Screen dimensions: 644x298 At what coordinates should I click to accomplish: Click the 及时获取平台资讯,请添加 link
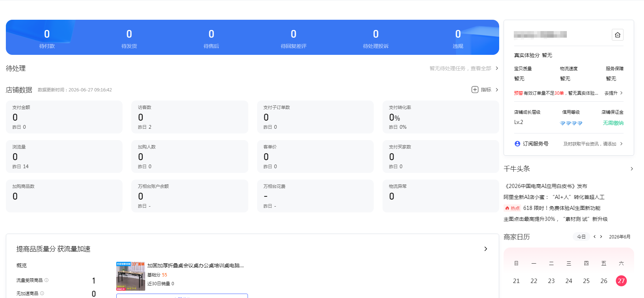[x=590, y=144]
